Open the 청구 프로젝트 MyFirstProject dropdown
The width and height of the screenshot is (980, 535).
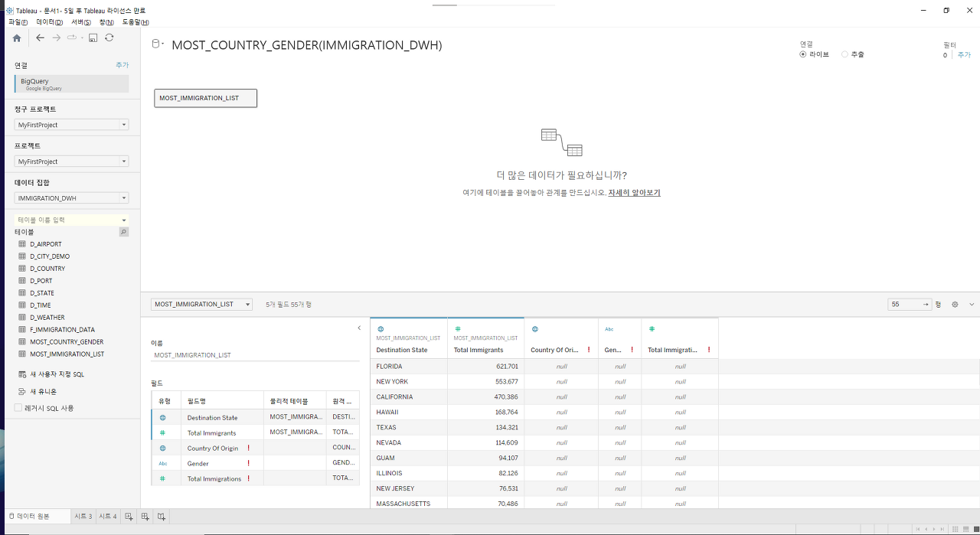click(72, 125)
